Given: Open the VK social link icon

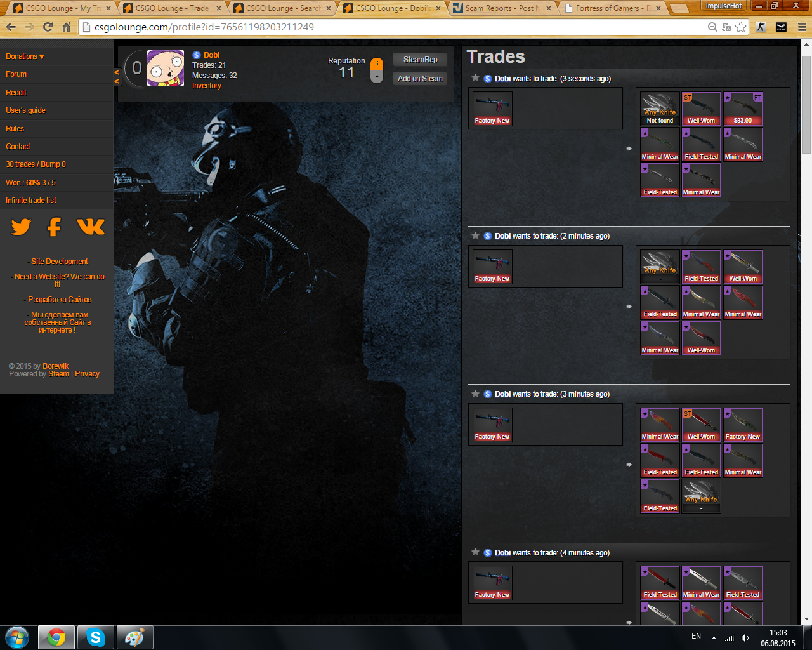Looking at the screenshot, I should (x=91, y=227).
